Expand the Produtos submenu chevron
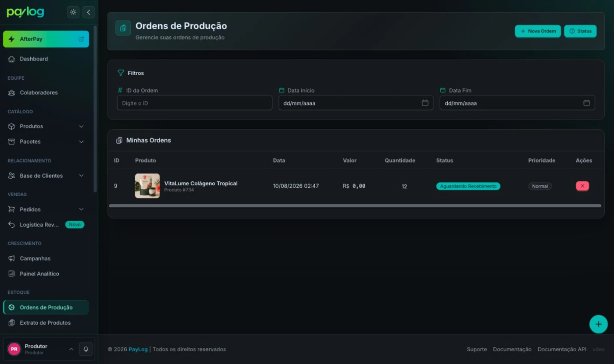The image size is (614, 364). point(81,126)
